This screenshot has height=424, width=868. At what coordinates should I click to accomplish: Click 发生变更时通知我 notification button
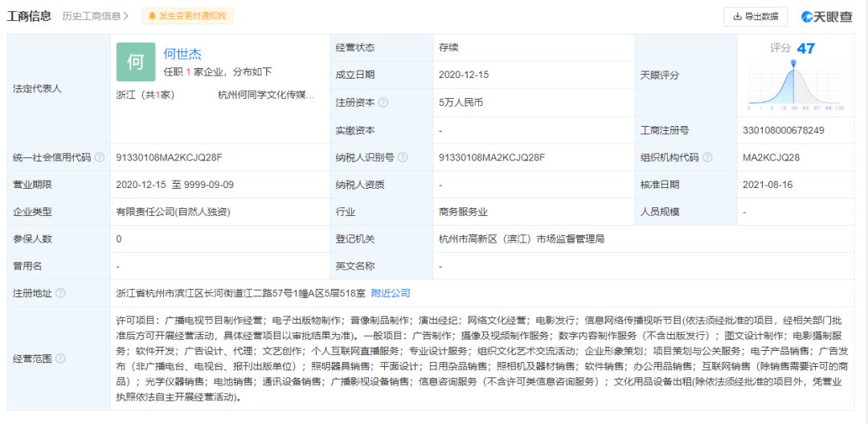coord(187,16)
